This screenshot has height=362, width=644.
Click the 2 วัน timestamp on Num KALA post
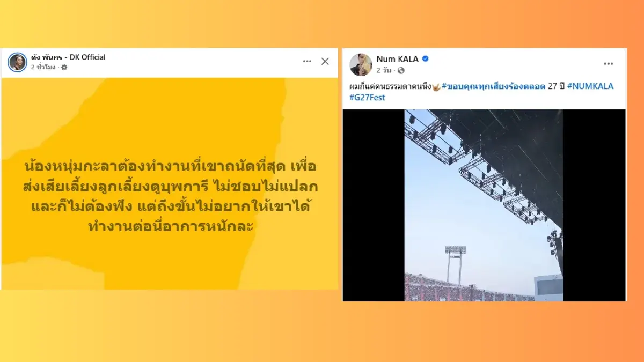click(385, 70)
